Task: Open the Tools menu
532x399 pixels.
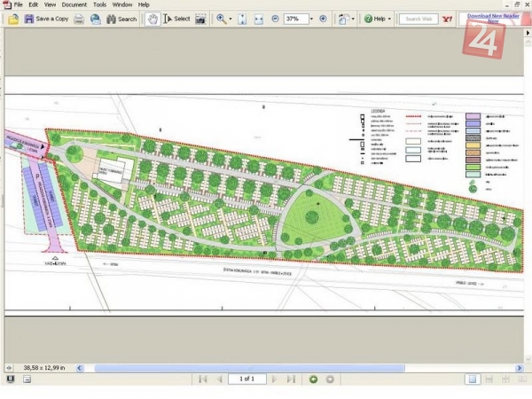Action: click(x=99, y=4)
